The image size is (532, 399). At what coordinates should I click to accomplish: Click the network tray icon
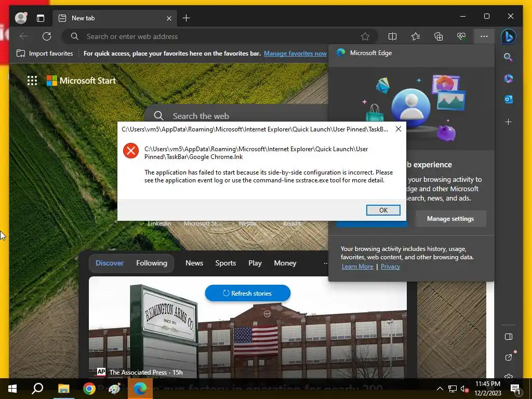[x=453, y=389]
